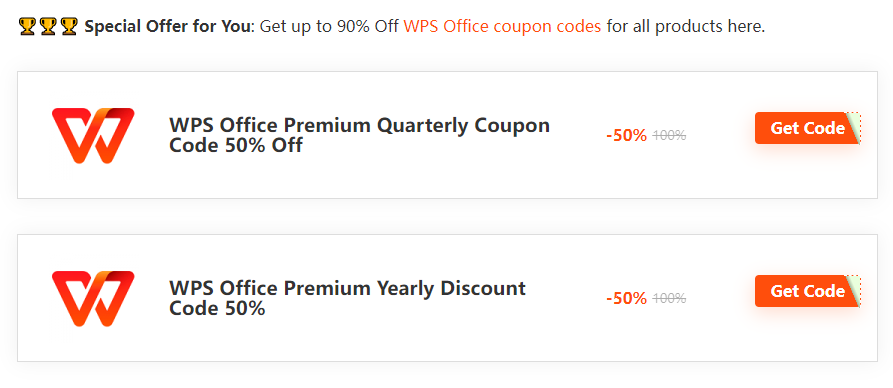Select the bold Special Offer for You text
The image size is (893, 388).
pos(168,26)
